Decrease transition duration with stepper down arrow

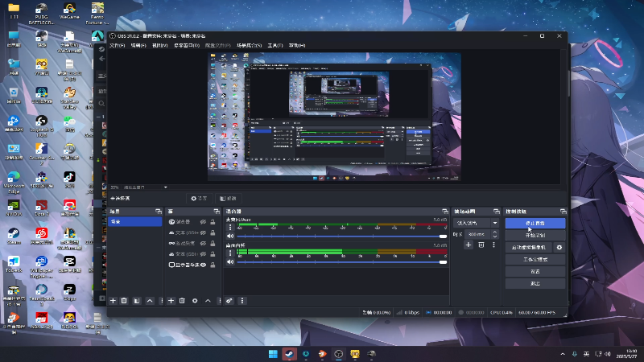[x=495, y=237]
